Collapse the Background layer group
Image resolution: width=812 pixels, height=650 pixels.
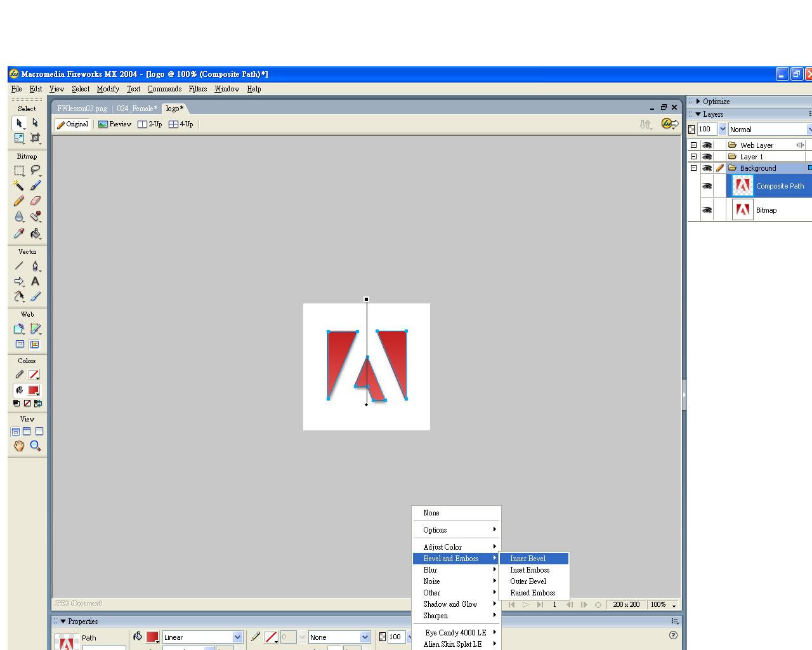pos(693,168)
